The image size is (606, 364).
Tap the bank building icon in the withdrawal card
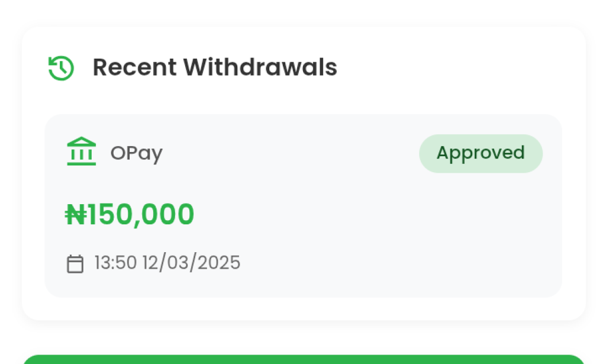pos(82,152)
